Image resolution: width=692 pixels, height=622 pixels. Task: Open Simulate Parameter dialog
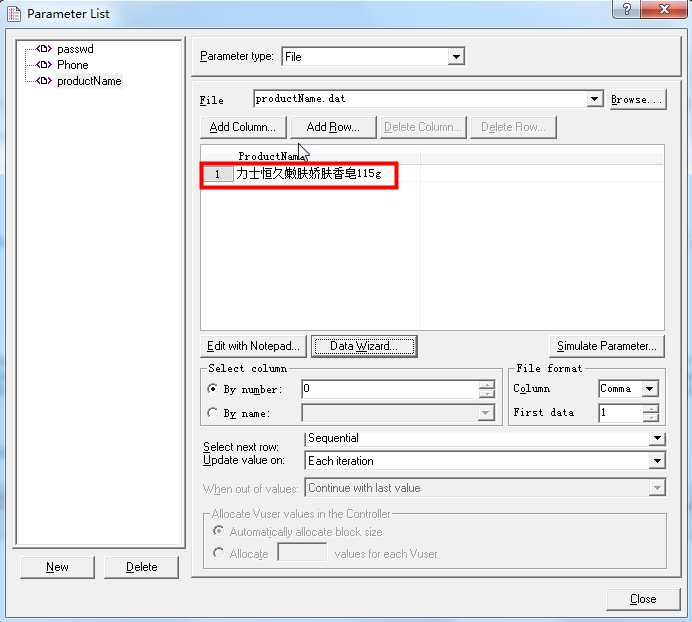606,346
